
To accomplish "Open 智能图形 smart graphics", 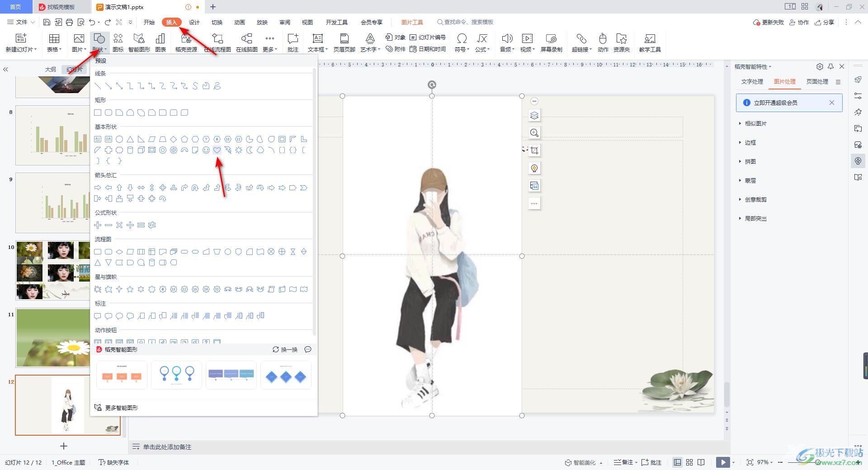I will 139,43.
